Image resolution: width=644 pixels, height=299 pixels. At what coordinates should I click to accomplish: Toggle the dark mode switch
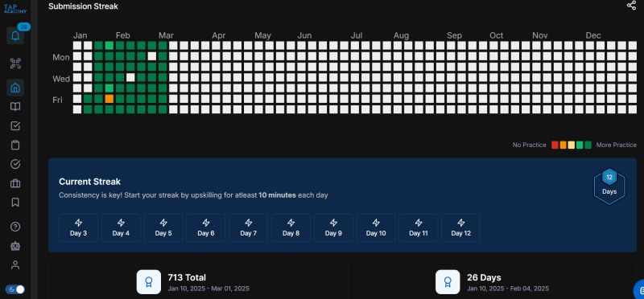click(x=14, y=289)
